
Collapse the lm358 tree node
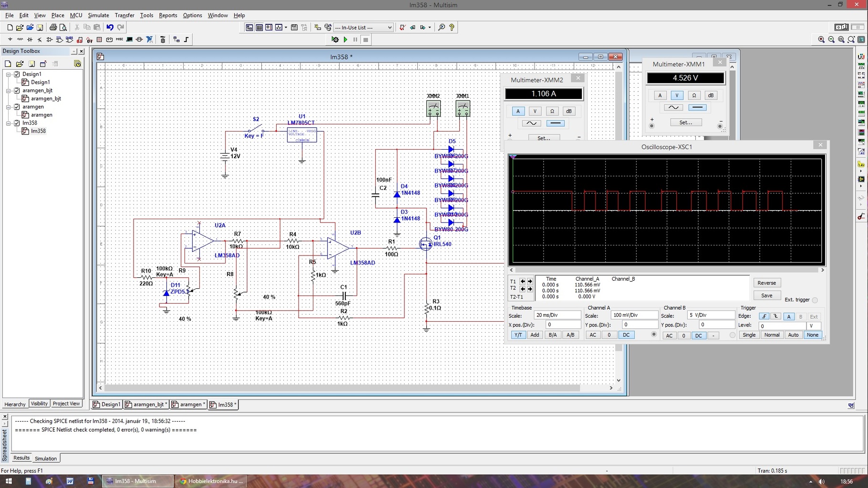(x=8, y=123)
